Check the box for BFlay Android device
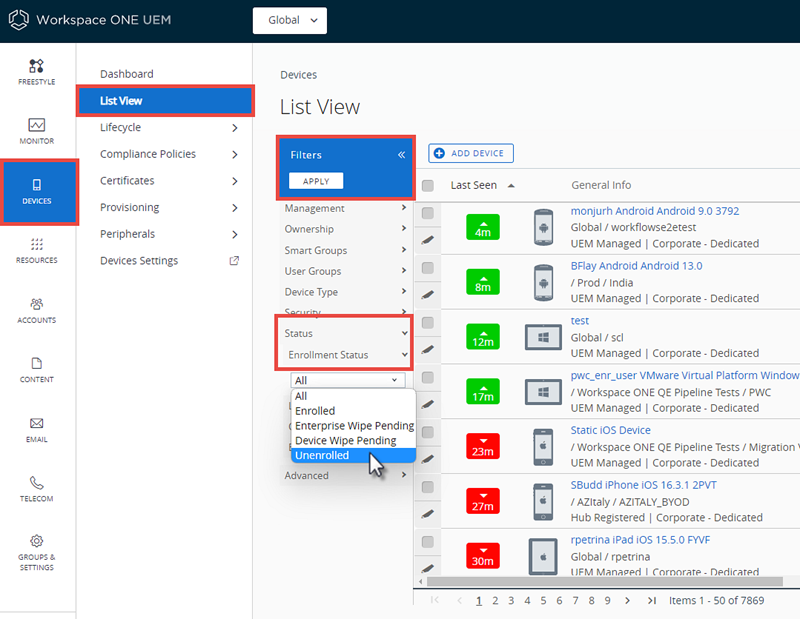The image size is (800, 619). pos(428,268)
